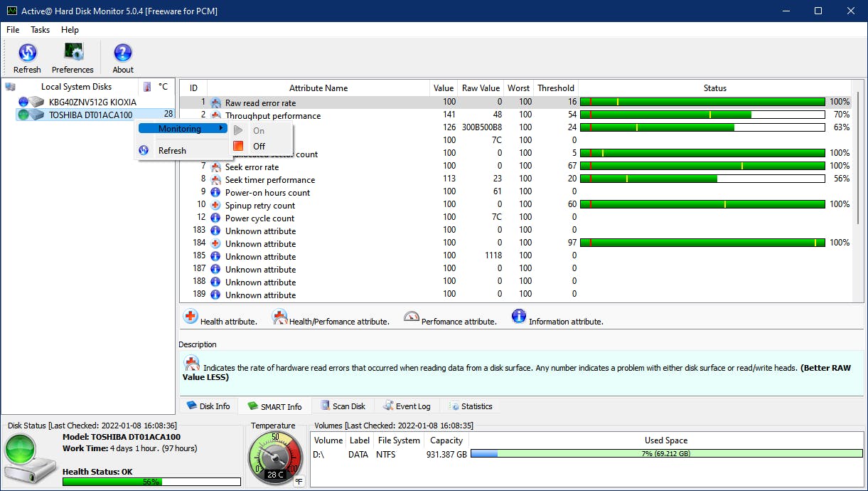
Task: Click the 931.387 GB capacity value
Action: click(x=446, y=454)
